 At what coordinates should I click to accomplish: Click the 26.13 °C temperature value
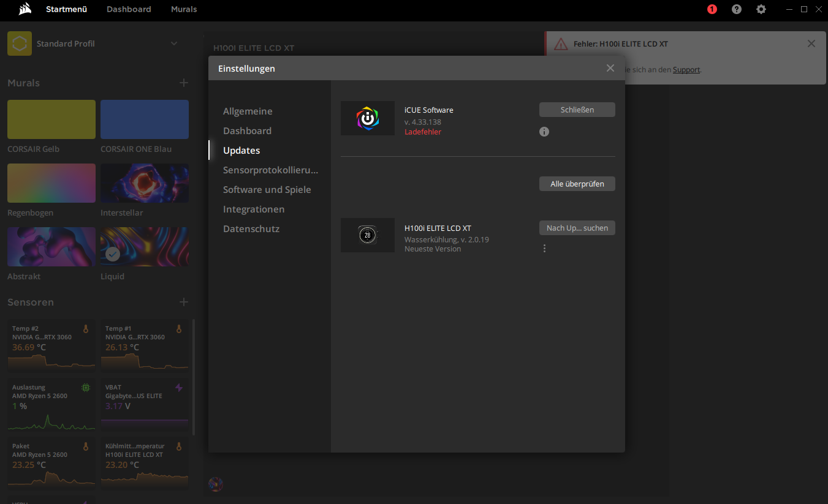click(122, 347)
